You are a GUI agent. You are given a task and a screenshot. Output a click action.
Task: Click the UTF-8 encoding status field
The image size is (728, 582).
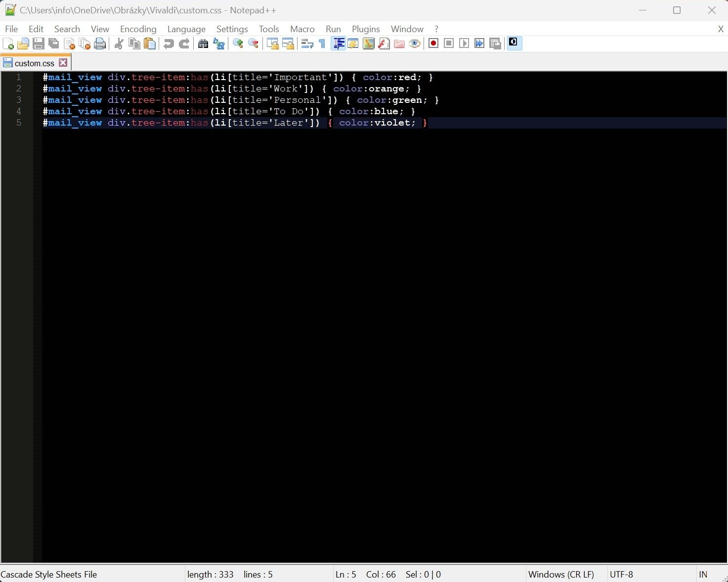[621, 575]
